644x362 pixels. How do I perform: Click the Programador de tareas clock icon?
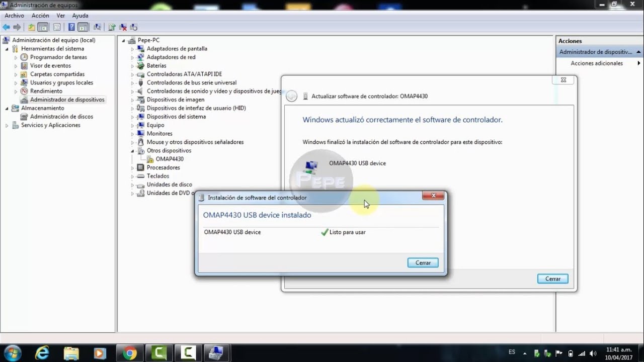coord(24,57)
